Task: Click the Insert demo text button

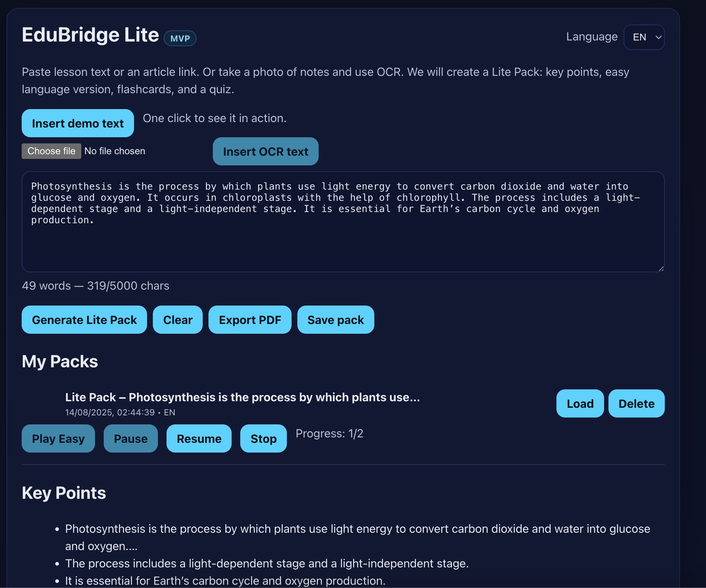Action: click(x=78, y=123)
